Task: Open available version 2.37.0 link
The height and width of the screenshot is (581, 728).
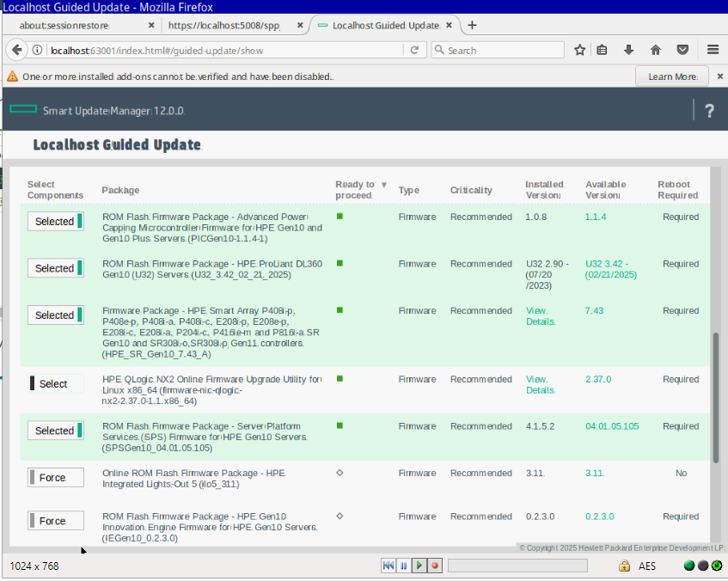Action: click(598, 379)
